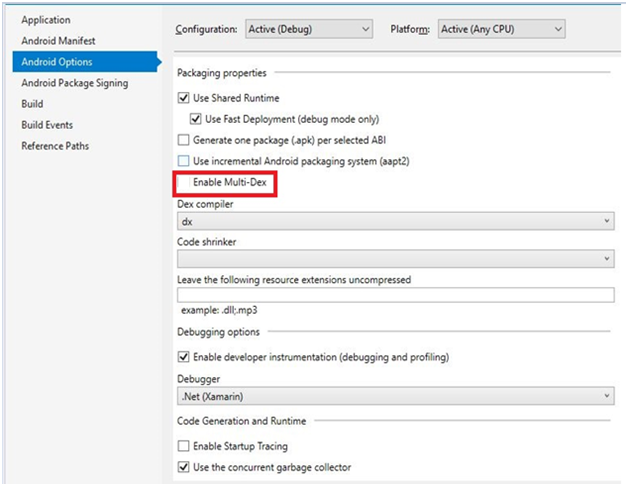The height and width of the screenshot is (486, 628).
Task: Expand the Platform dropdown
Action: [501, 29]
